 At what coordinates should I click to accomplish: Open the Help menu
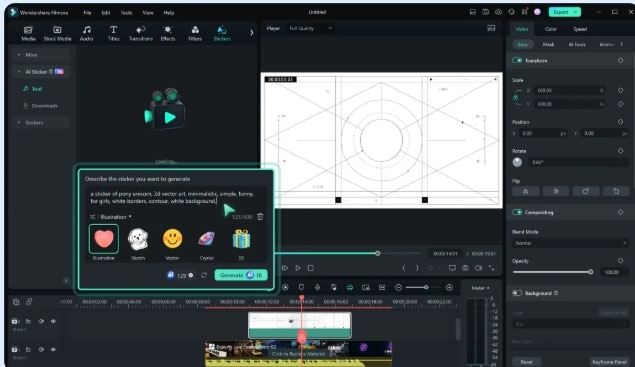coord(169,13)
